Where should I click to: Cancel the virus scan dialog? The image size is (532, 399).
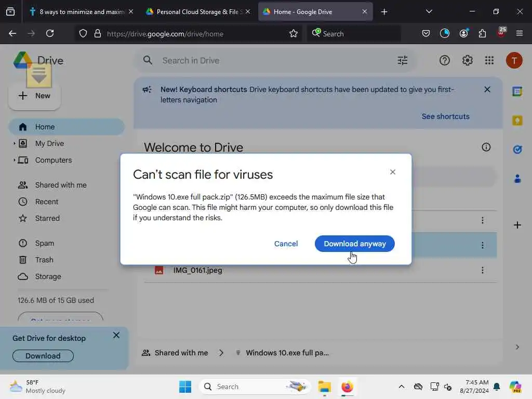[286, 244]
